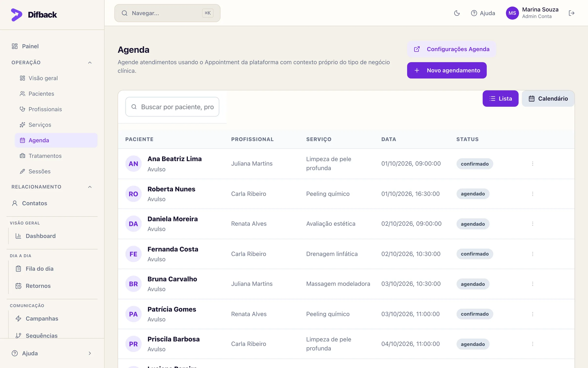Image resolution: width=588 pixels, height=368 pixels.
Task: Focus the Navegar search field
Action: click(x=167, y=13)
